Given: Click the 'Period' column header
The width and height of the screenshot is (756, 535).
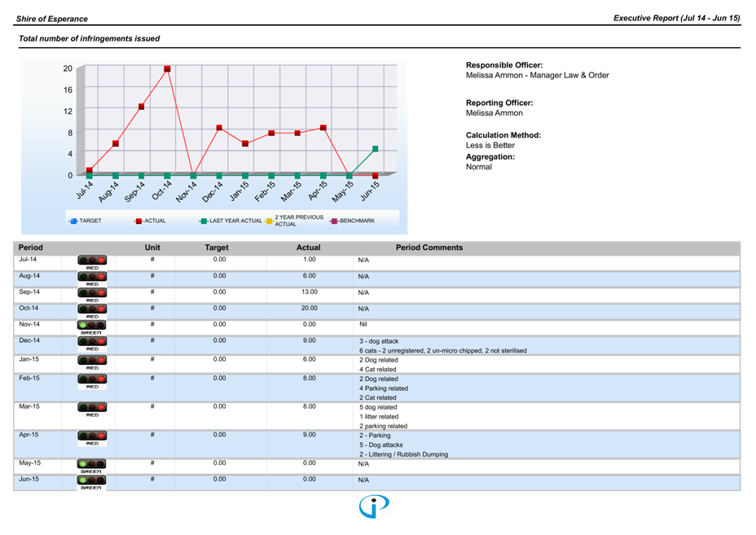Looking at the screenshot, I should 30,248.
